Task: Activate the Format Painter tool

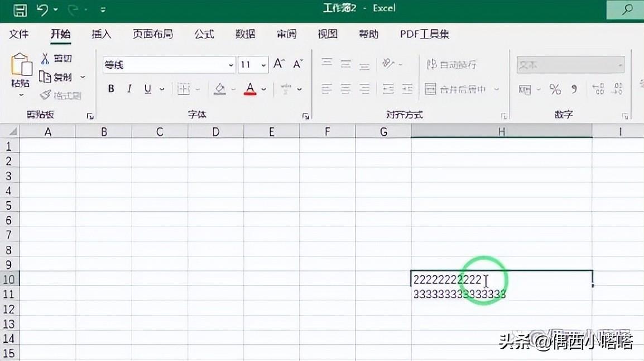Action: point(46,94)
